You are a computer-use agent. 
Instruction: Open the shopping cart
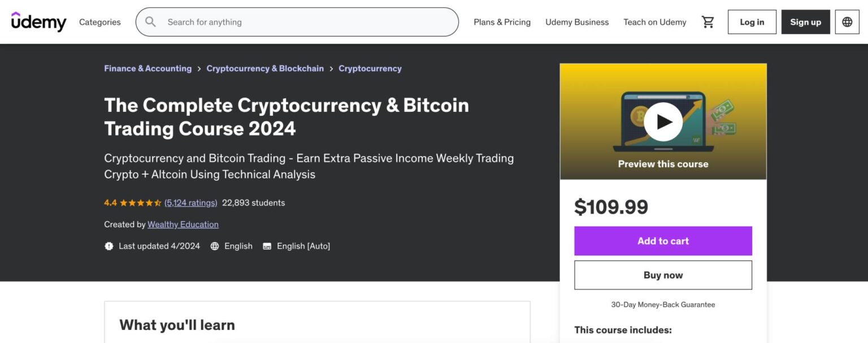point(708,21)
